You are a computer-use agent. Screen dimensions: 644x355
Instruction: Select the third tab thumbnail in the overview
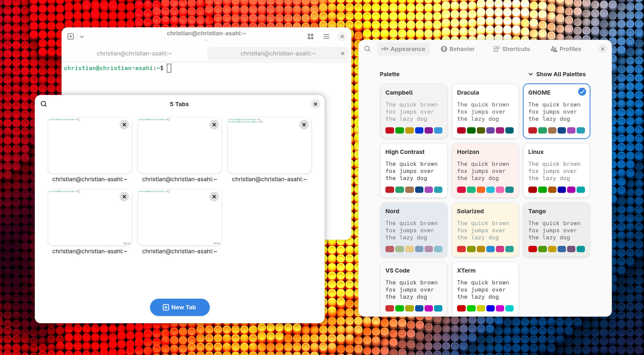tap(269, 145)
